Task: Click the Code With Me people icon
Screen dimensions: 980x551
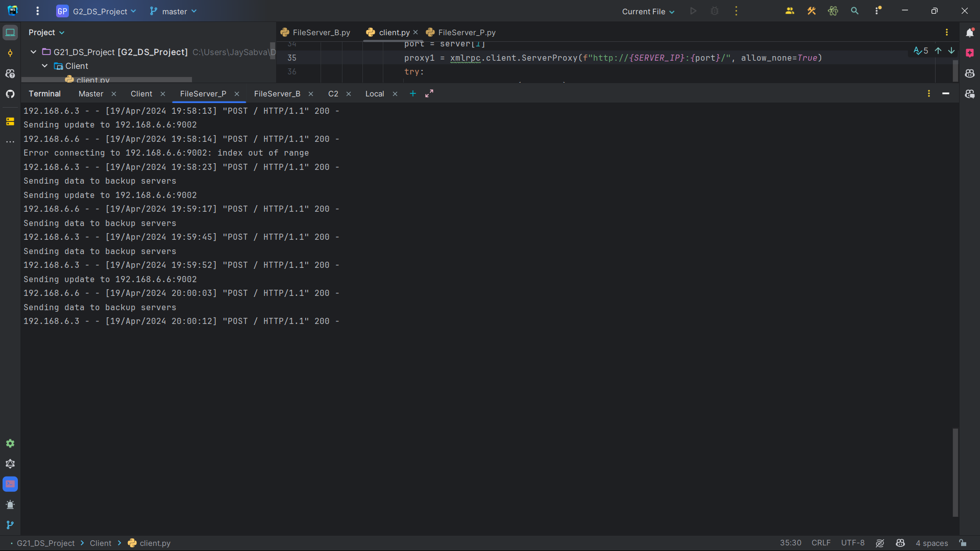Action: (790, 11)
